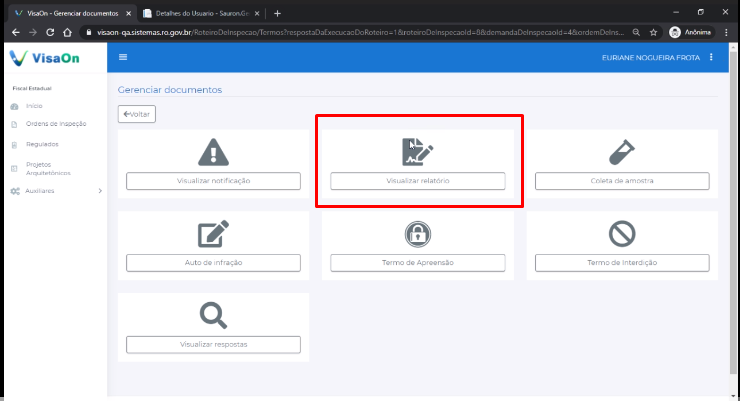The height and width of the screenshot is (401, 740).
Task: Bookmark this page with the star
Action: coord(653,32)
